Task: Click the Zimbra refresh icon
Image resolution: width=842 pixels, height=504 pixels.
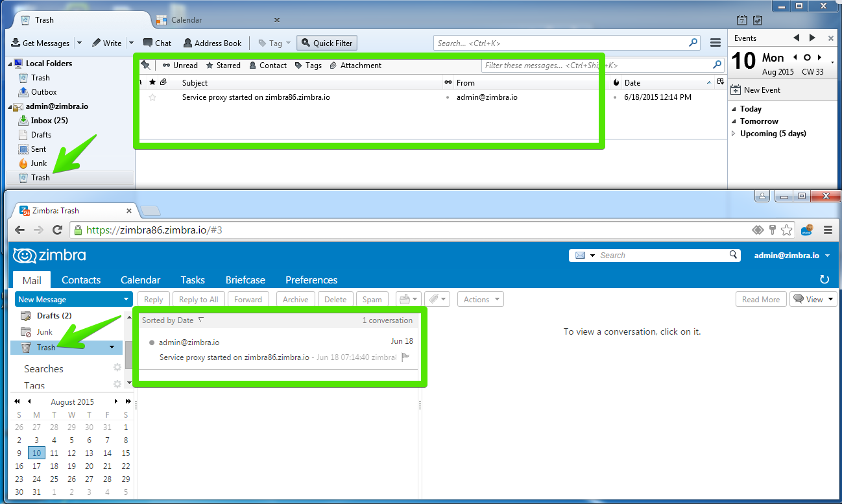Action: (x=824, y=280)
